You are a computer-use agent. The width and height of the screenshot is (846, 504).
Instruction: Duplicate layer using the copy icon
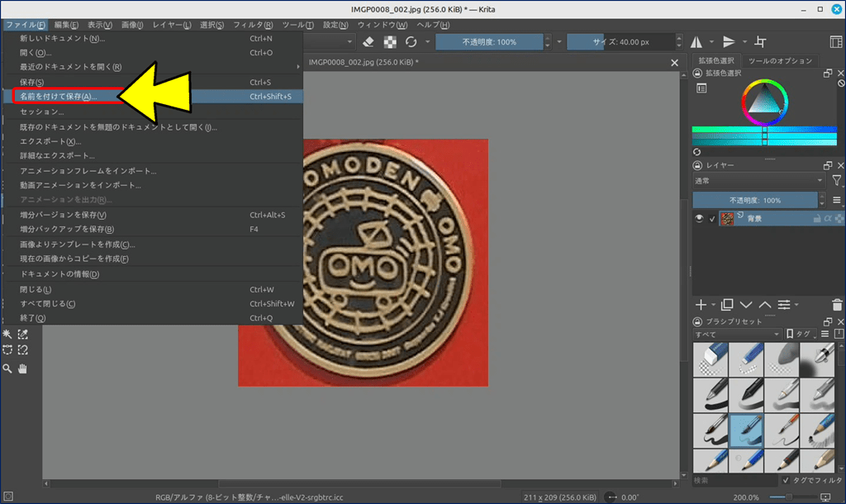[727, 305]
